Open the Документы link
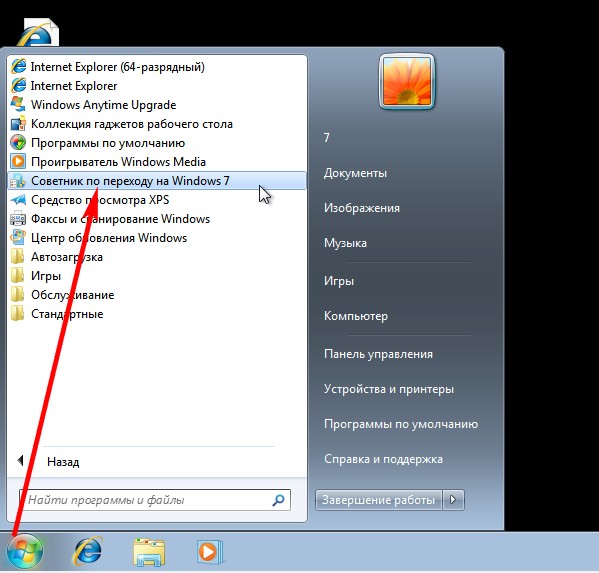599x573 pixels. pyautogui.click(x=355, y=173)
